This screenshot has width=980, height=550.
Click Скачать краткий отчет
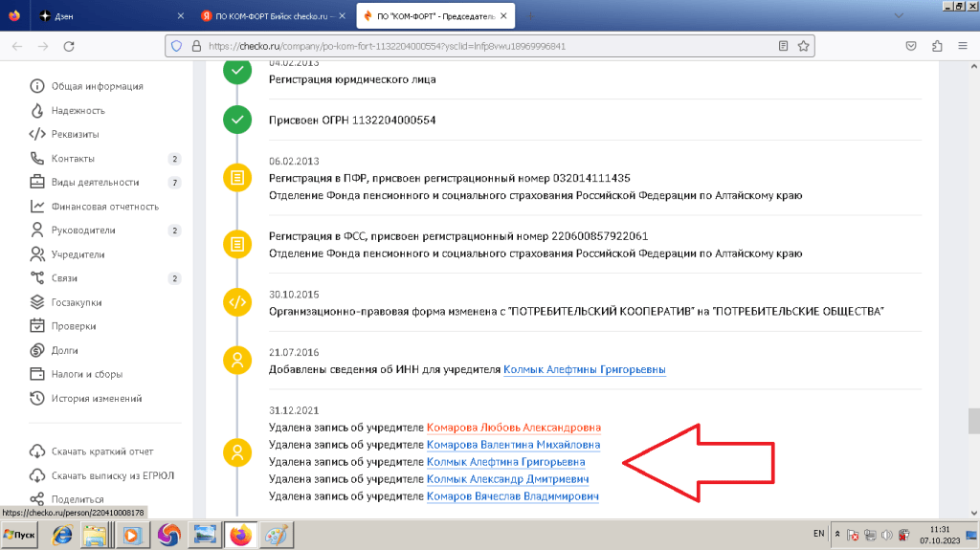click(x=102, y=451)
